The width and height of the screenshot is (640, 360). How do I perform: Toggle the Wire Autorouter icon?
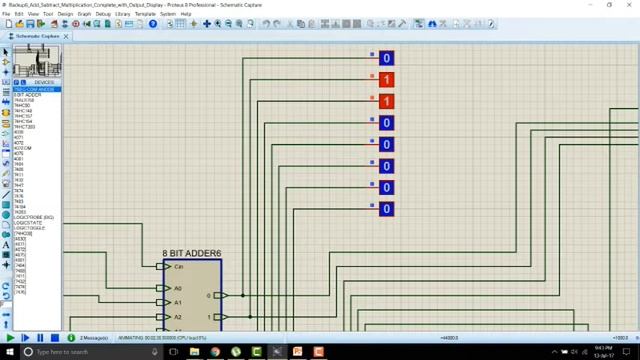[x=419, y=24]
